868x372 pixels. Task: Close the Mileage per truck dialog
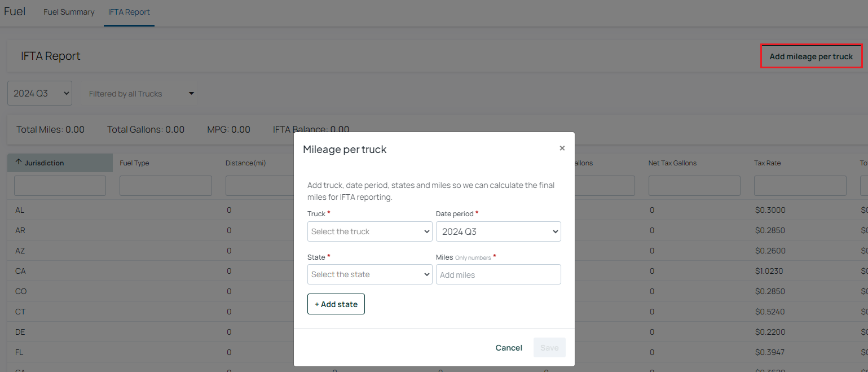562,148
